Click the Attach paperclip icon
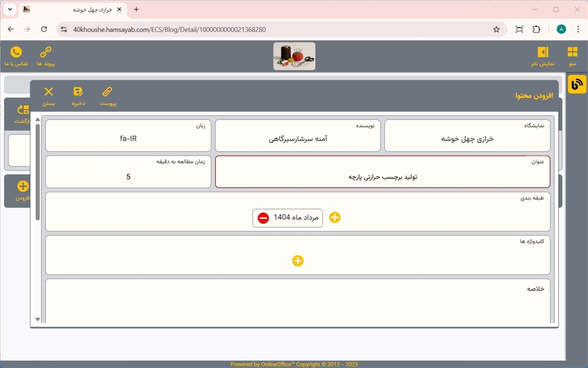This screenshot has height=368, width=588. click(x=108, y=92)
